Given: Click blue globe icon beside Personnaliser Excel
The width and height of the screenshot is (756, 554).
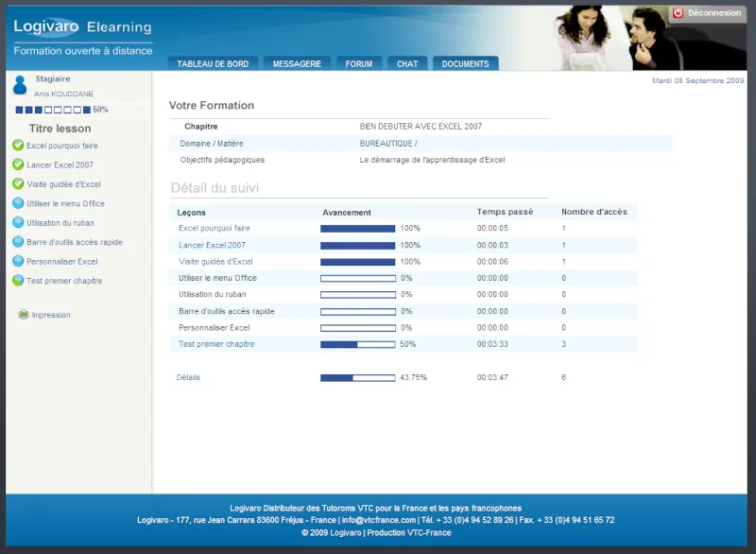Looking at the screenshot, I should (18, 262).
